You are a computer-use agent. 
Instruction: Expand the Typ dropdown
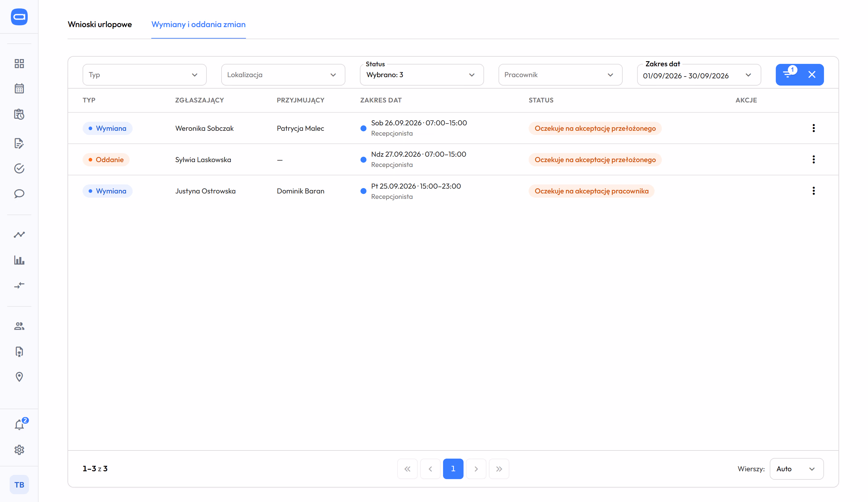click(x=145, y=75)
